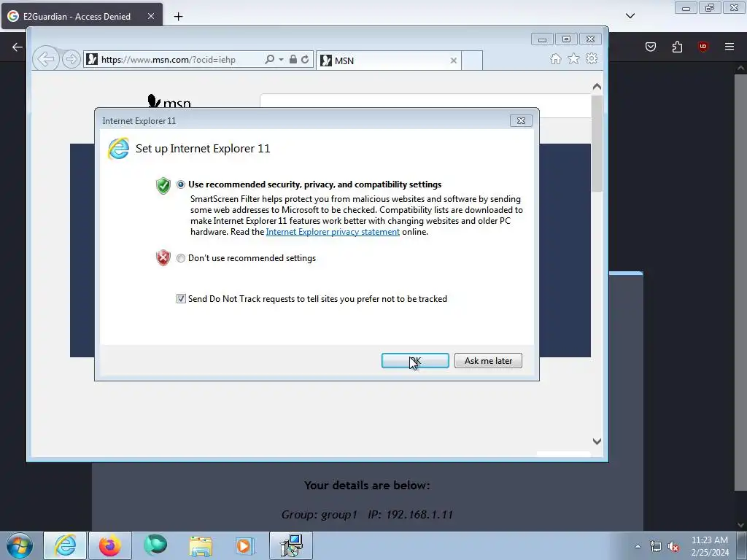The width and height of the screenshot is (747, 560).
Task: Open the Internet Explorer privacy statement link
Action: click(x=333, y=232)
